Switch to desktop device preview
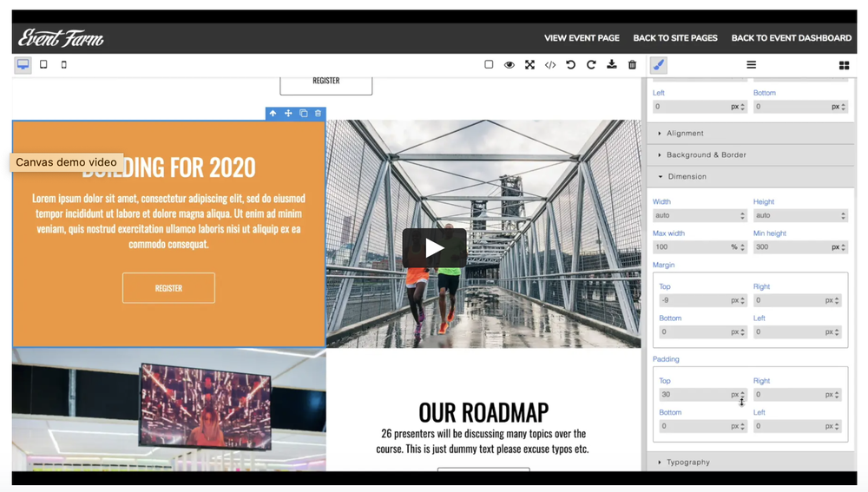This screenshot has width=868, height=492. tap(23, 65)
